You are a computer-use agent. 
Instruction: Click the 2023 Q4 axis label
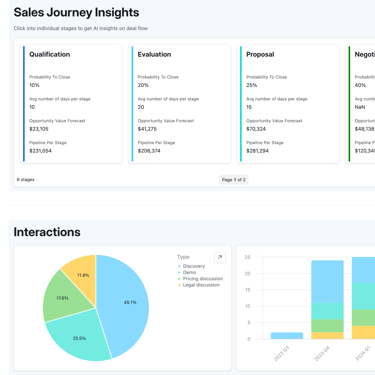[322, 354]
